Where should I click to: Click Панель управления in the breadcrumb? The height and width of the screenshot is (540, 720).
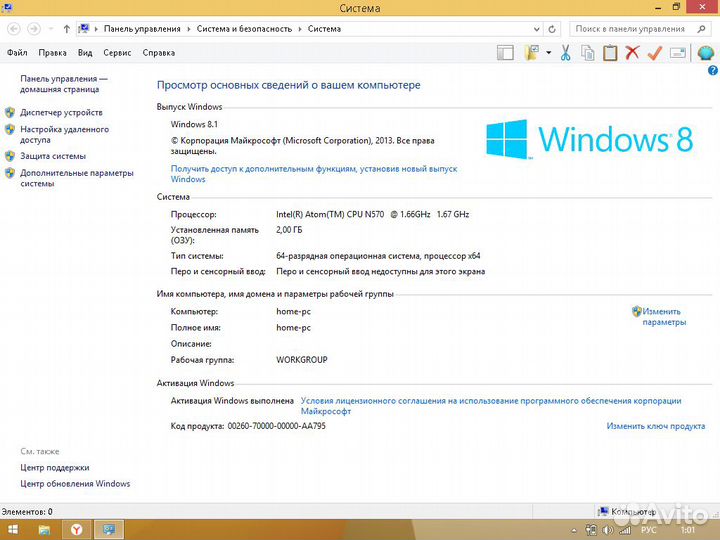tap(142, 29)
